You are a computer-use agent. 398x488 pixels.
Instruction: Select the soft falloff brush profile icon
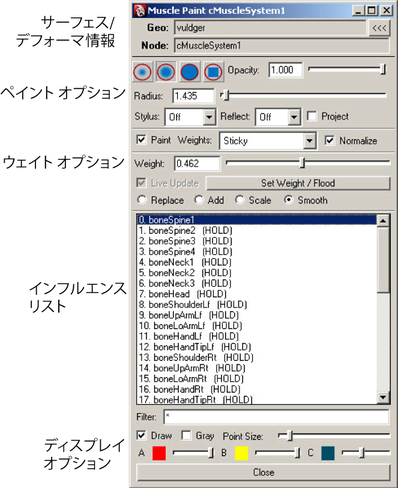(143, 72)
